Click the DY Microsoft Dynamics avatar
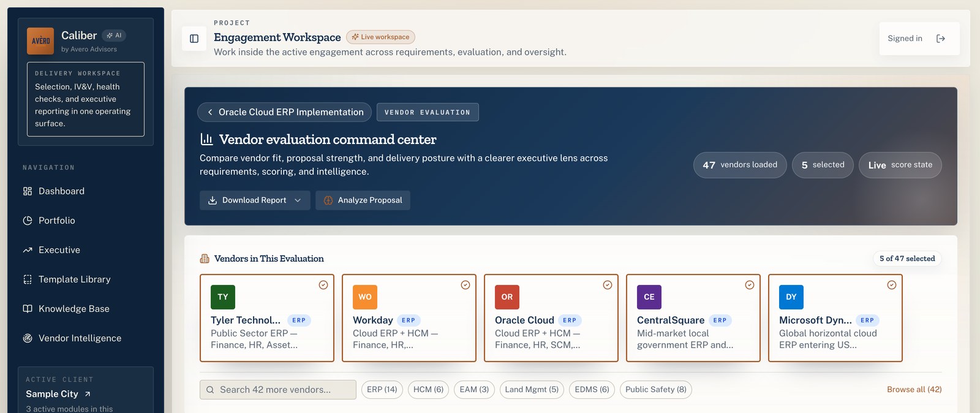 click(791, 297)
